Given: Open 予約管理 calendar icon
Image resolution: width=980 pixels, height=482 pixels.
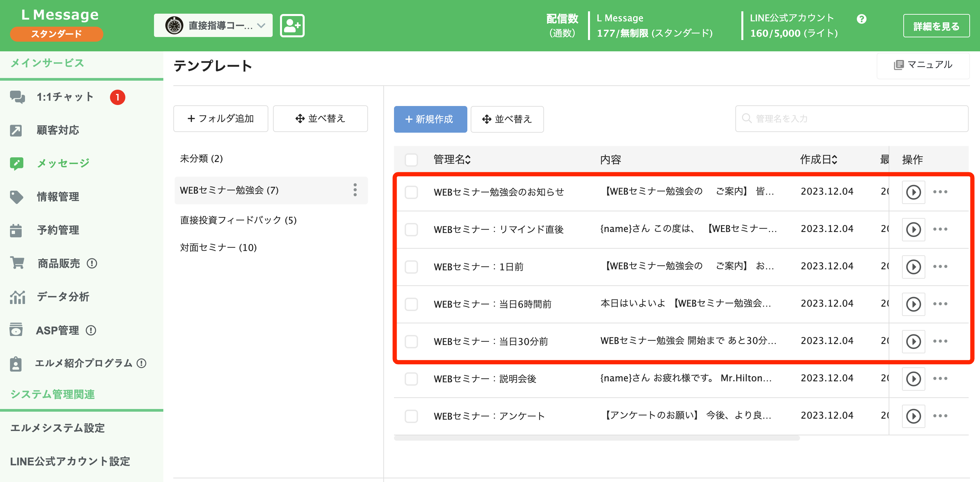Looking at the screenshot, I should tap(16, 230).
